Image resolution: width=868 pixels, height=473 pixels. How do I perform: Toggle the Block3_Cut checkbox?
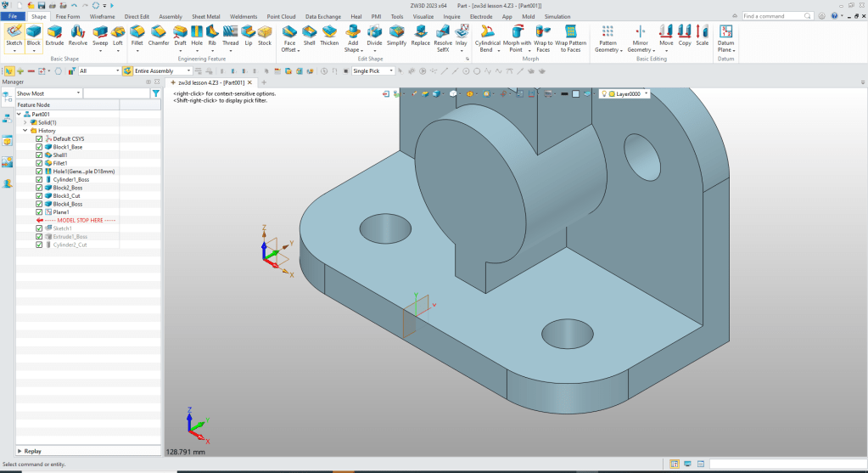[x=39, y=195]
